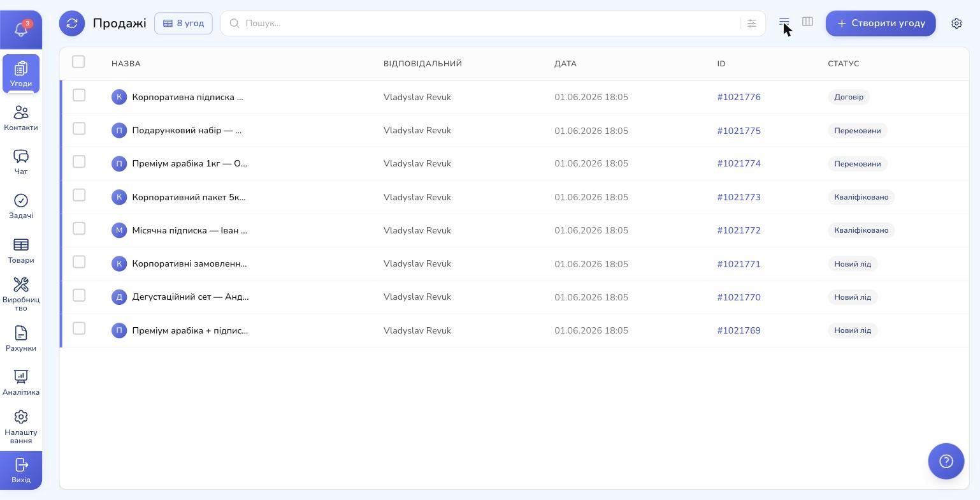Screen dimensions: 980x500
Task: Check the box for deal #1021773
Action: click(x=79, y=195)
